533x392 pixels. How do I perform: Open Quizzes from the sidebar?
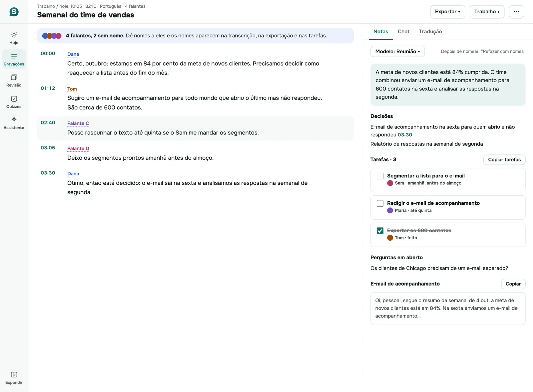pyautogui.click(x=14, y=102)
